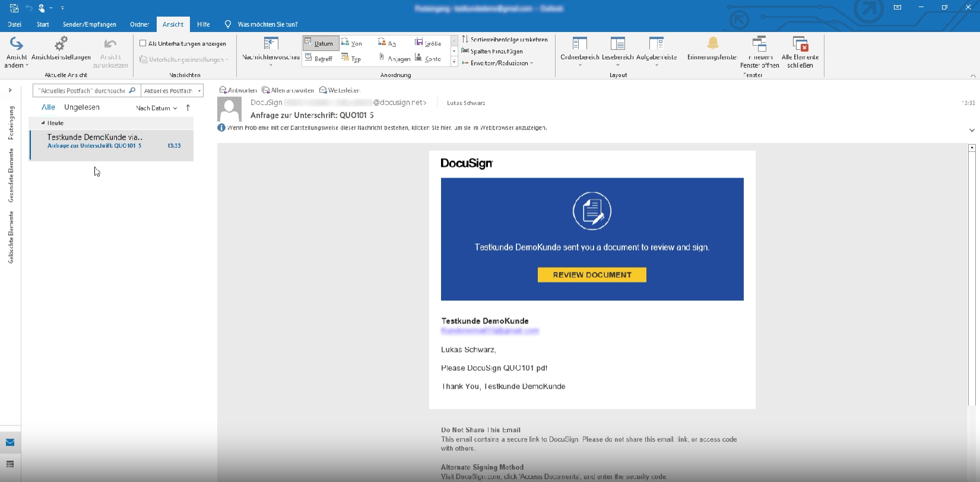The image size is (980, 482).
Task: Filter message list to Ungelesen
Action: (x=82, y=107)
